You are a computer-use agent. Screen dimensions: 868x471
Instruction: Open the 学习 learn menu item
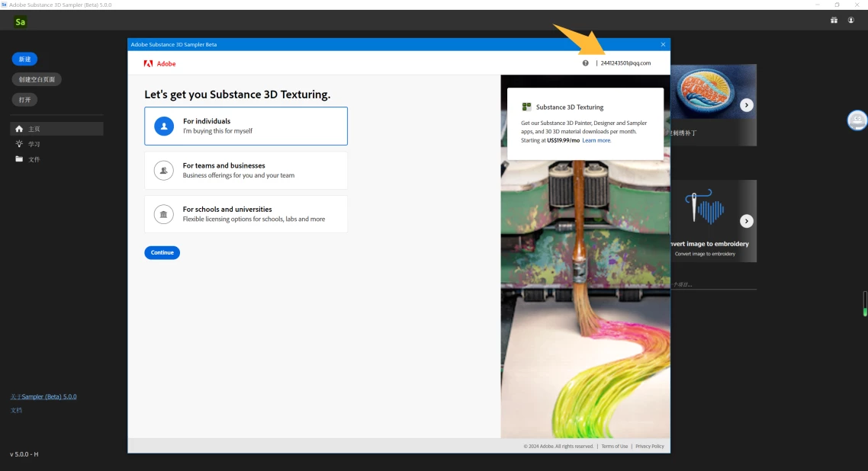pos(56,144)
